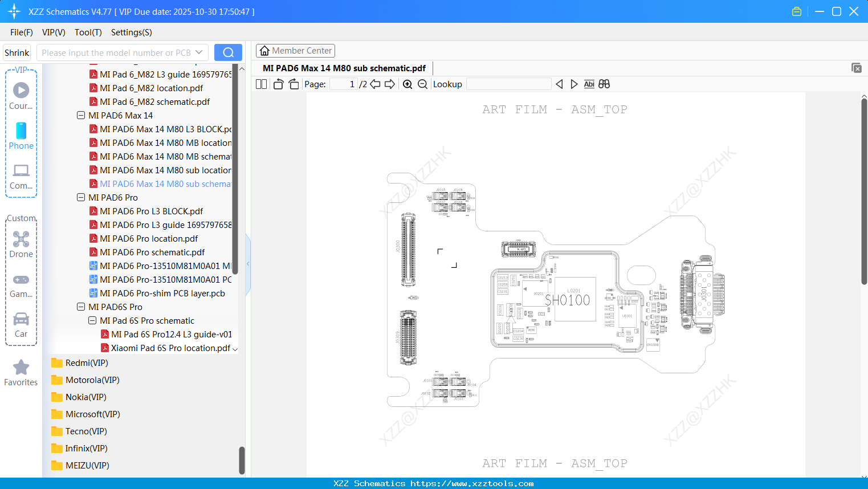Open the Settings(S) menu
Image resolution: width=868 pixels, height=489 pixels.
point(131,32)
